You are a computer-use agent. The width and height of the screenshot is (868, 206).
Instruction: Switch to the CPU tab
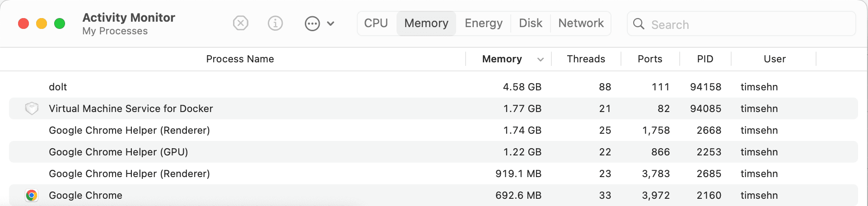tap(376, 23)
